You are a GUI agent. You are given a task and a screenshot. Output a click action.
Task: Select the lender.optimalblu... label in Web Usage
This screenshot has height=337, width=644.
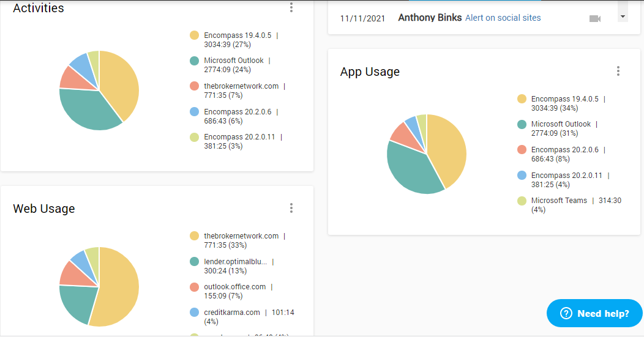235,262
